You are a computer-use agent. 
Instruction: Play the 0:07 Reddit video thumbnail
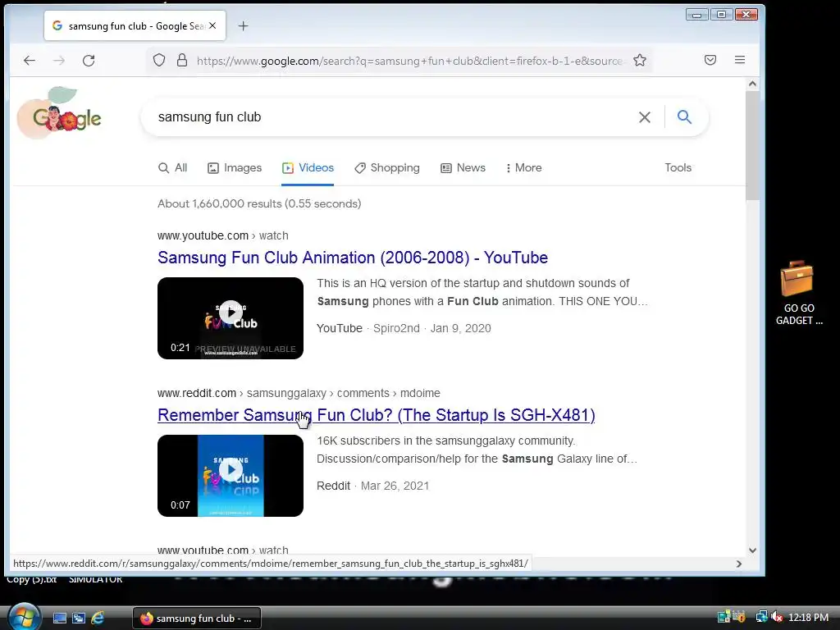[x=231, y=476]
